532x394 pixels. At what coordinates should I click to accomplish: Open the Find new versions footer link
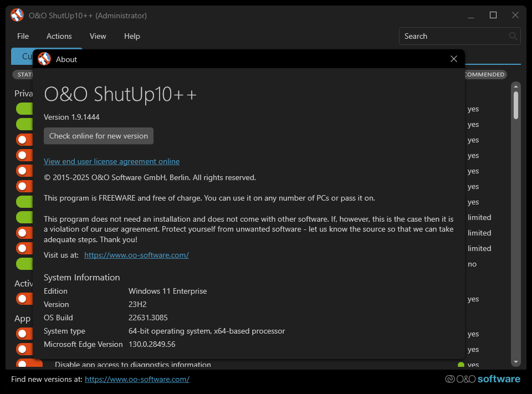point(137,379)
